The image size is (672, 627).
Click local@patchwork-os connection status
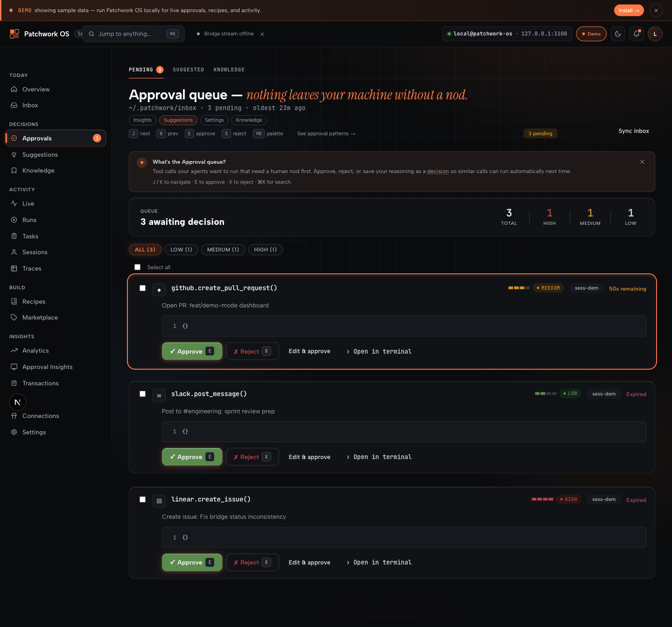click(507, 34)
